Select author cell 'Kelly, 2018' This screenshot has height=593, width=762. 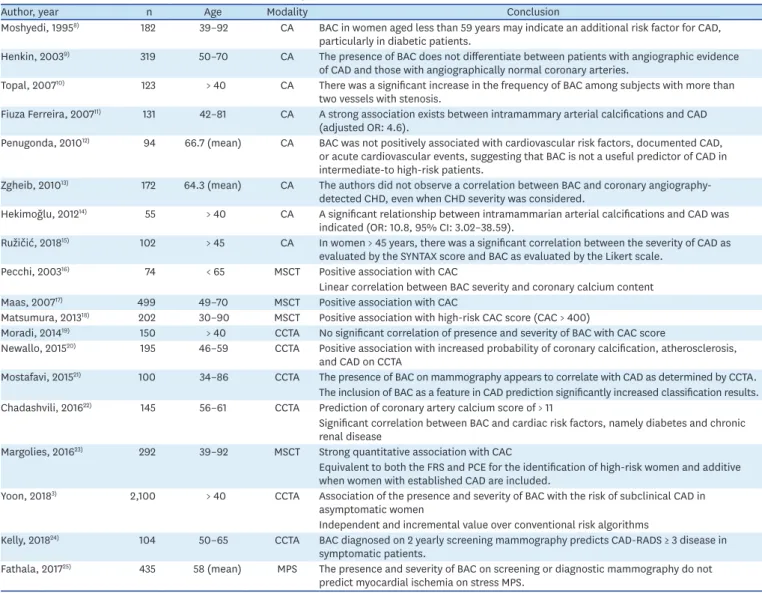pos(30,540)
